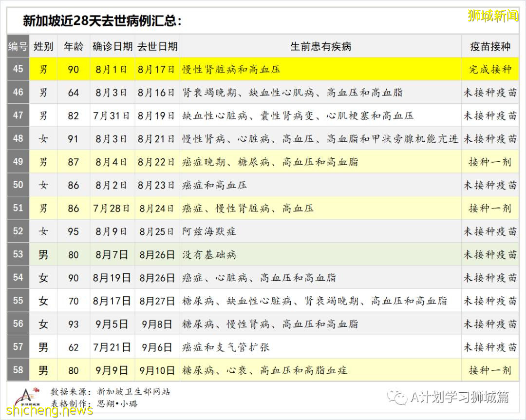Select the 没有基础病 cell

209,254
